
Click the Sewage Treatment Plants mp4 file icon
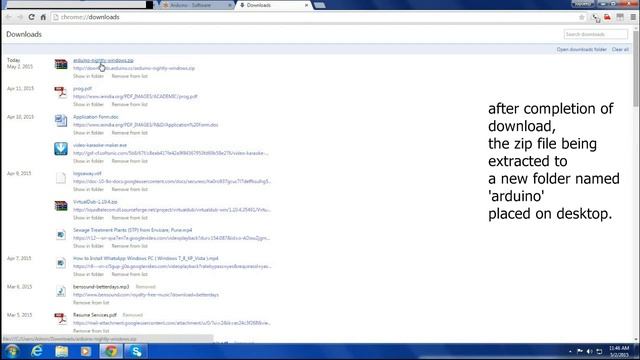[x=61, y=234]
